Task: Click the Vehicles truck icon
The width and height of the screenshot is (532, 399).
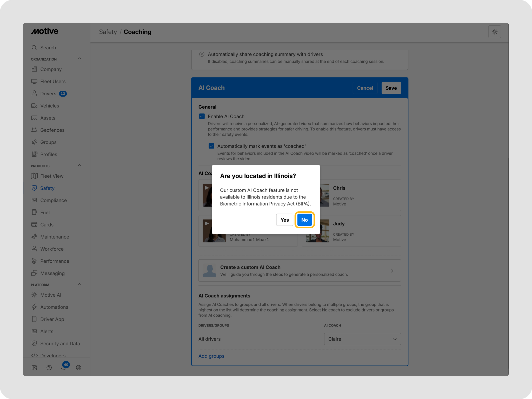Action: coord(34,106)
